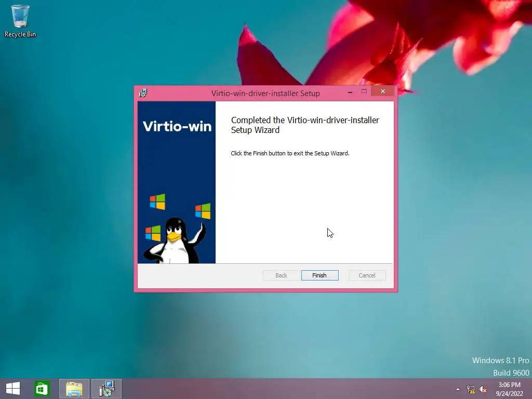This screenshot has height=399, width=532.
Task: Click the disabled Back button
Action: (281, 275)
